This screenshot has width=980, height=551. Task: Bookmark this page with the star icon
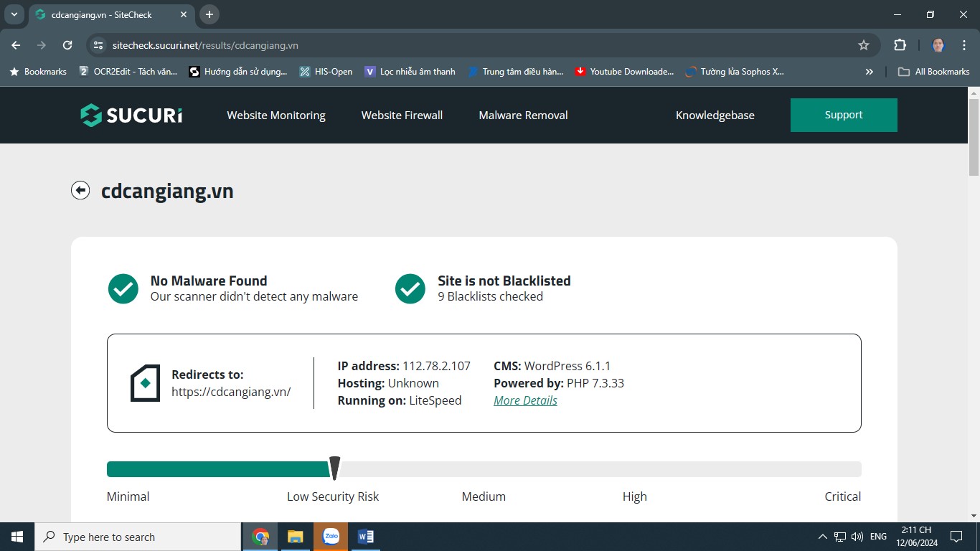point(864,45)
